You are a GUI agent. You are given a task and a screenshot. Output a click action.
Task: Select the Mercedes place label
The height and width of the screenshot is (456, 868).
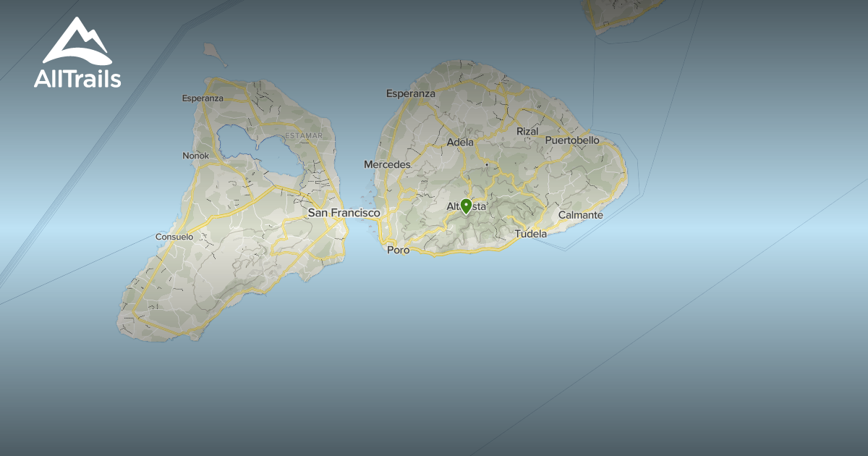click(387, 164)
